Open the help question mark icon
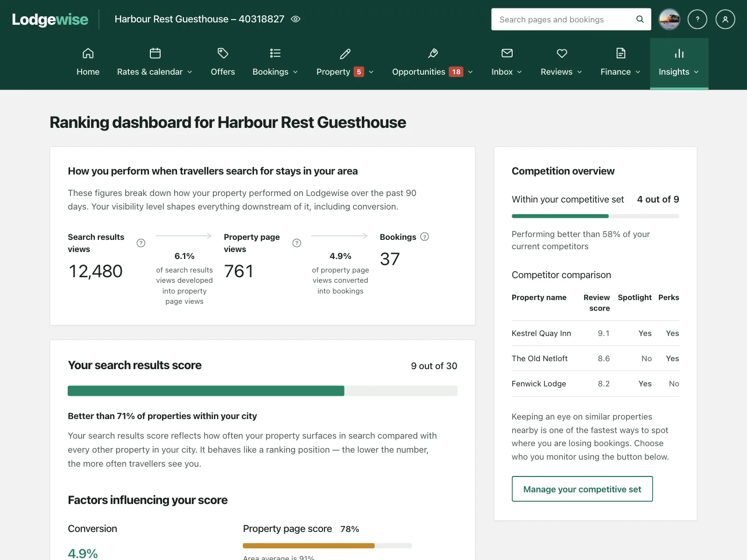 click(x=698, y=19)
